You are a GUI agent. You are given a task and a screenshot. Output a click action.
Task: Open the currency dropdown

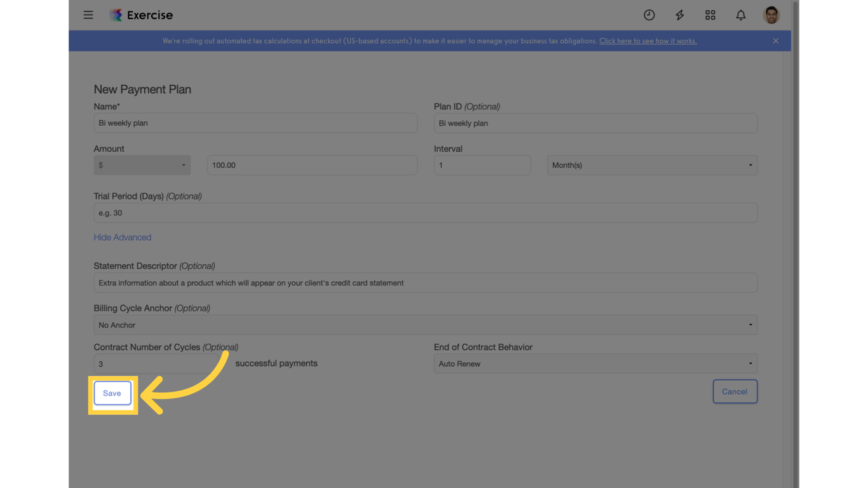[142, 165]
